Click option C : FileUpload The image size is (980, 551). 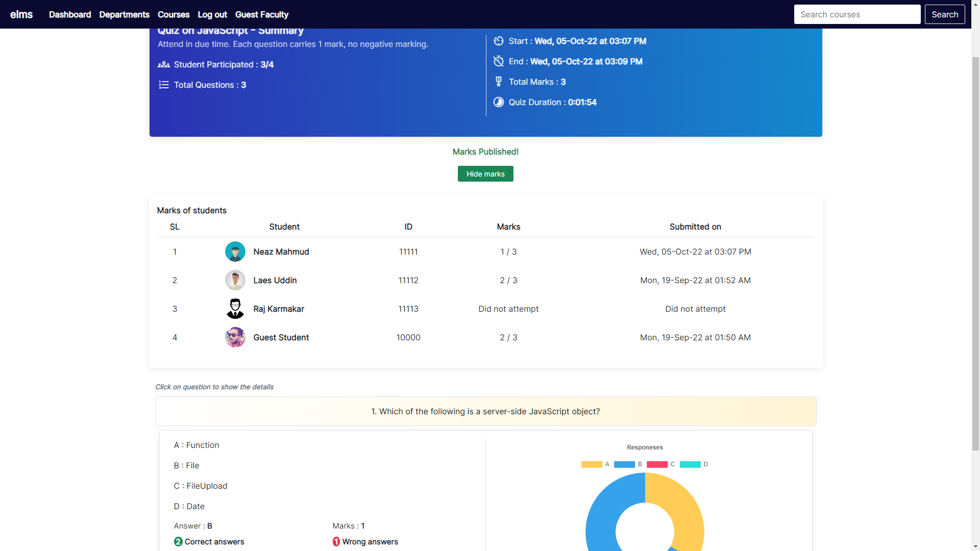click(201, 486)
